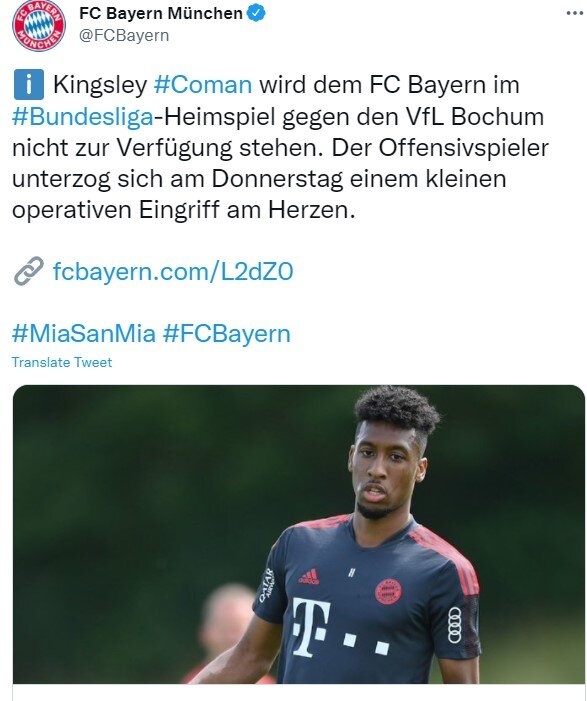Click Translate Tweet
587x701 pixels.
click(x=62, y=362)
